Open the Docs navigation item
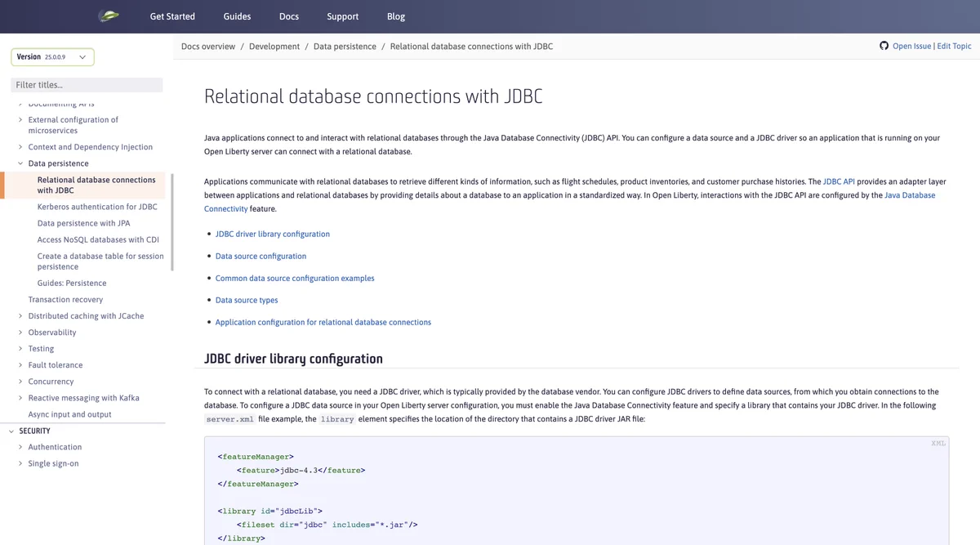Image resolution: width=980 pixels, height=545 pixels. [x=289, y=16]
